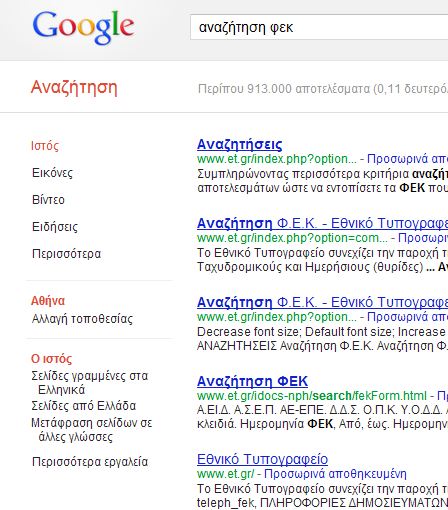This screenshot has height=510, width=448.
Task: Open the Αναζητήσεις search result
Action: pos(240,144)
